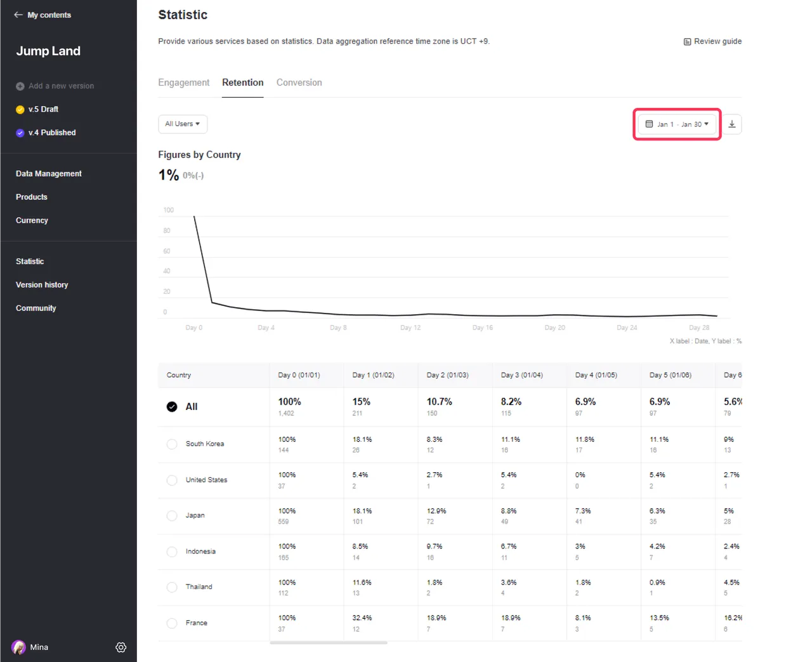Switch to the Engagement tab
The width and height of the screenshot is (812, 662).
click(x=184, y=83)
